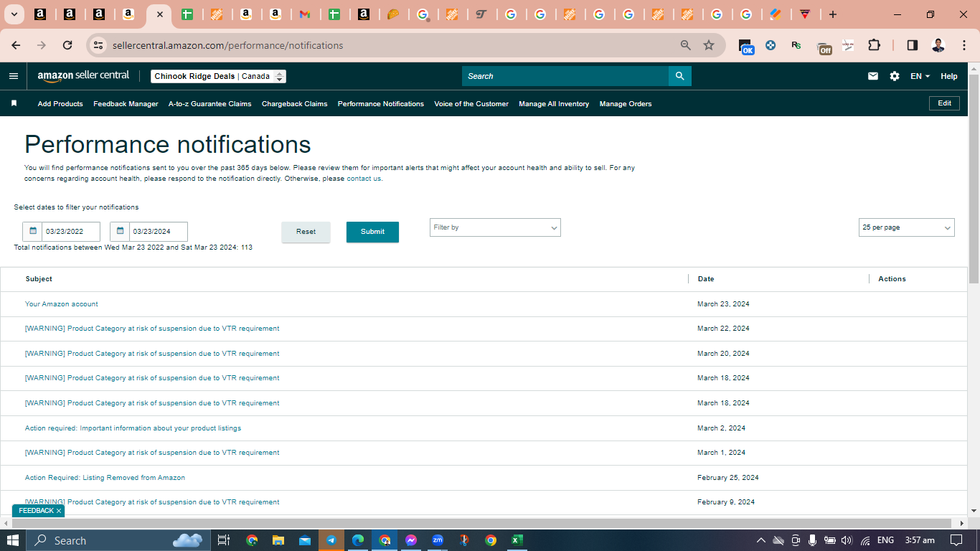Image resolution: width=980 pixels, height=551 pixels.
Task: Click the Edit button in the favorites bar
Action: 945,103
